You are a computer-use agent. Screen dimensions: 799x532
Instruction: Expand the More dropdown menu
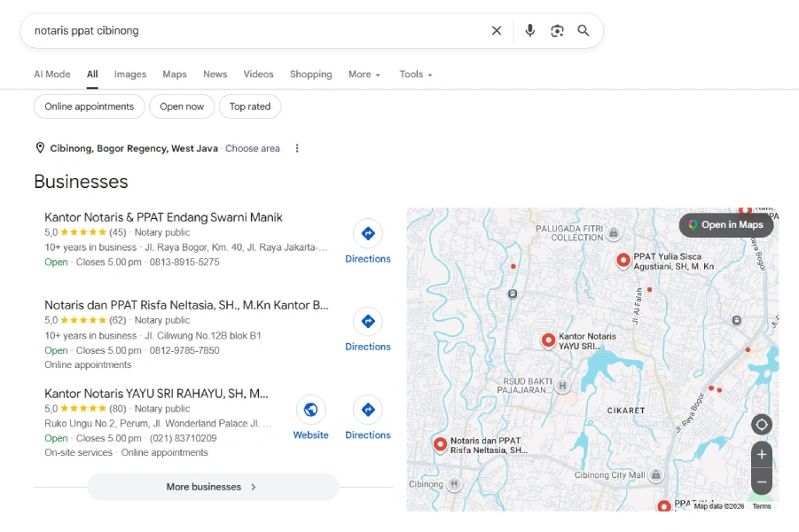[364, 74]
